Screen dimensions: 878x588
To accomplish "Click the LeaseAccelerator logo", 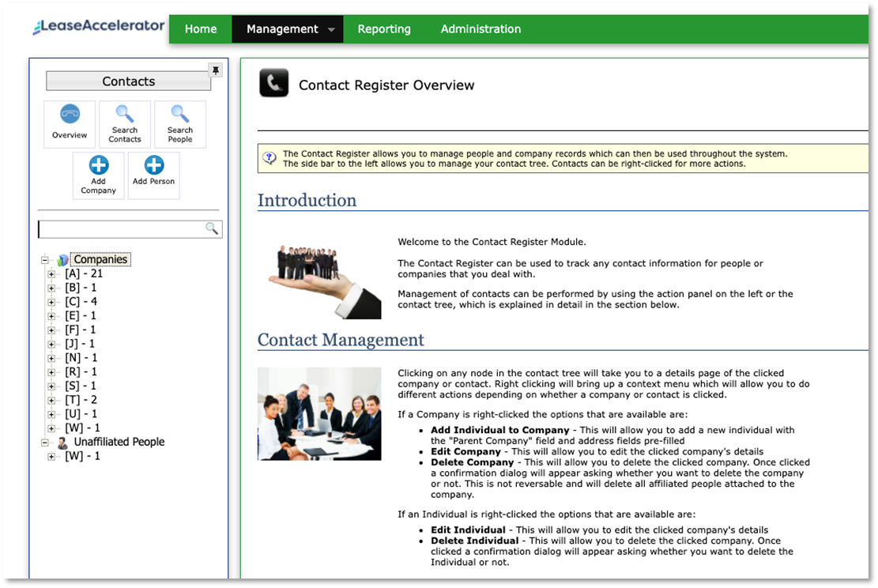I will point(99,26).
